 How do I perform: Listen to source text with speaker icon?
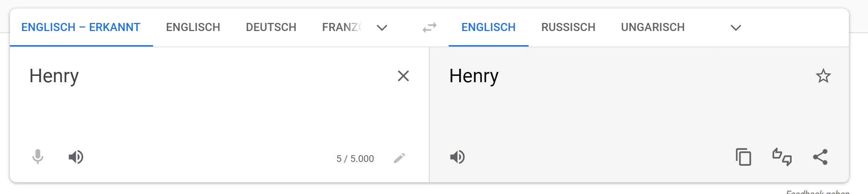pos(76,157)
